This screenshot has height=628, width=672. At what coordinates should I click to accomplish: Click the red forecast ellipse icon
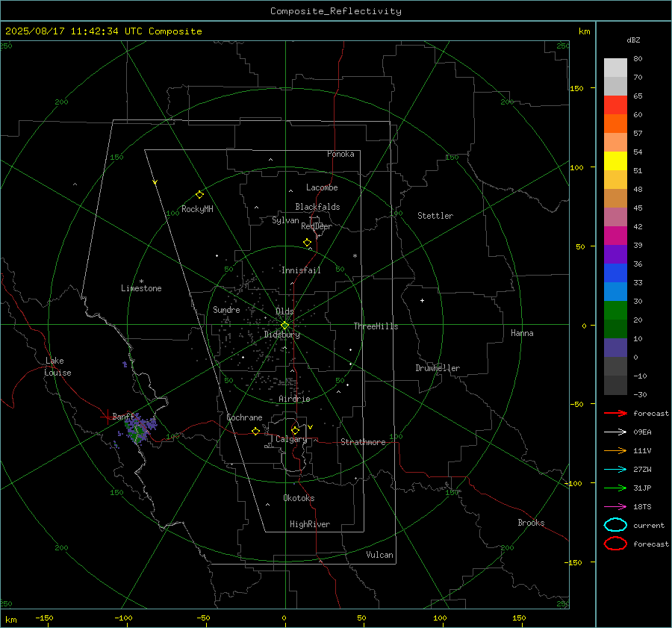pyautogui.click(x=615, y=544)
